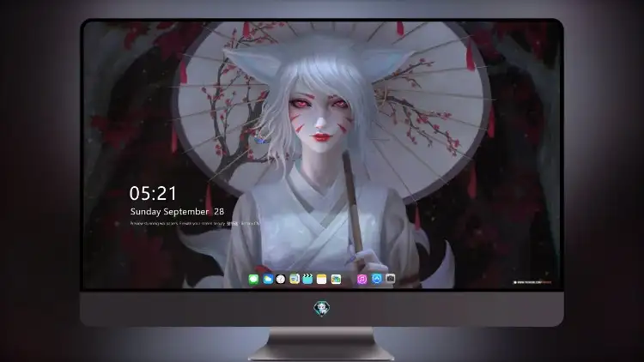Viewport: 644px width, 362px height.
Task: Click the logo on the monitor chin
Action: (322, 309)
